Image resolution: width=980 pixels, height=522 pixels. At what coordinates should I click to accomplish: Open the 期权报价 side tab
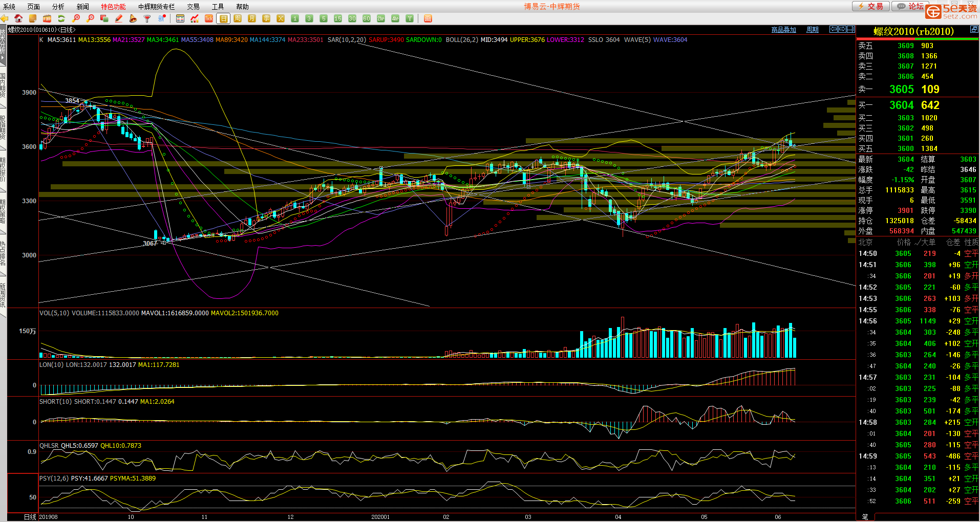point(3,170)
